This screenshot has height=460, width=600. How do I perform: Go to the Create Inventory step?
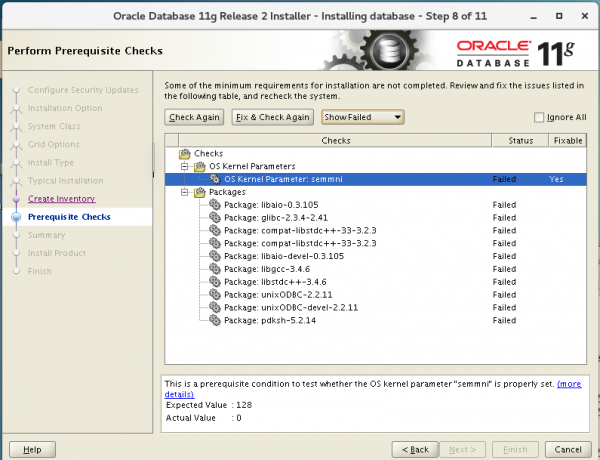(x=61, y=199)
